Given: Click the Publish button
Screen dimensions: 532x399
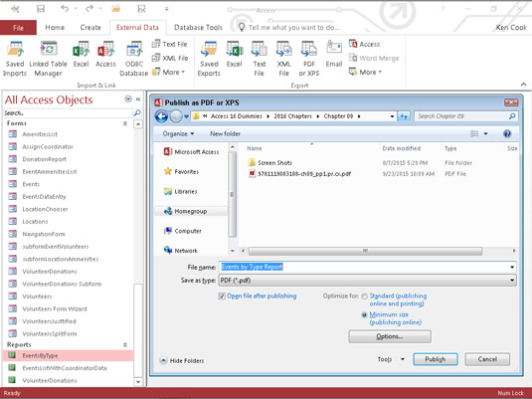Looking at the screenshot, I should [x=436, y=359].
